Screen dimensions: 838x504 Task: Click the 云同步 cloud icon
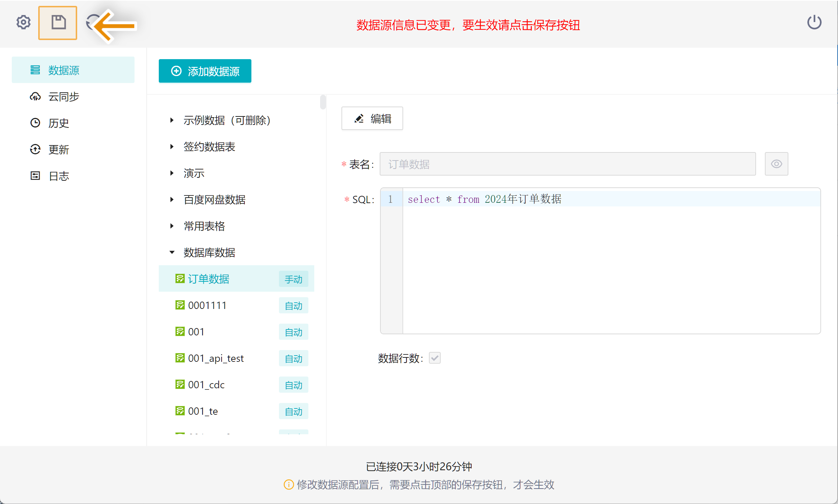click(35, 96)
